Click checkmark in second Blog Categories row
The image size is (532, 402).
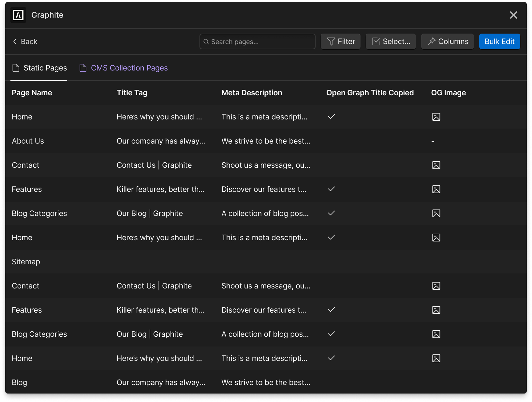pos(332,334)
